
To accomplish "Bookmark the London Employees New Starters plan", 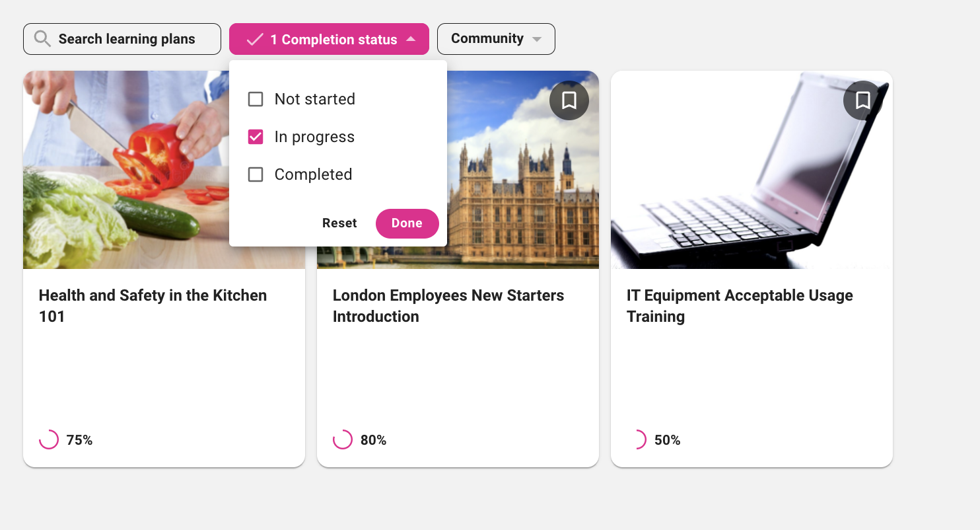I will point(569,100).
